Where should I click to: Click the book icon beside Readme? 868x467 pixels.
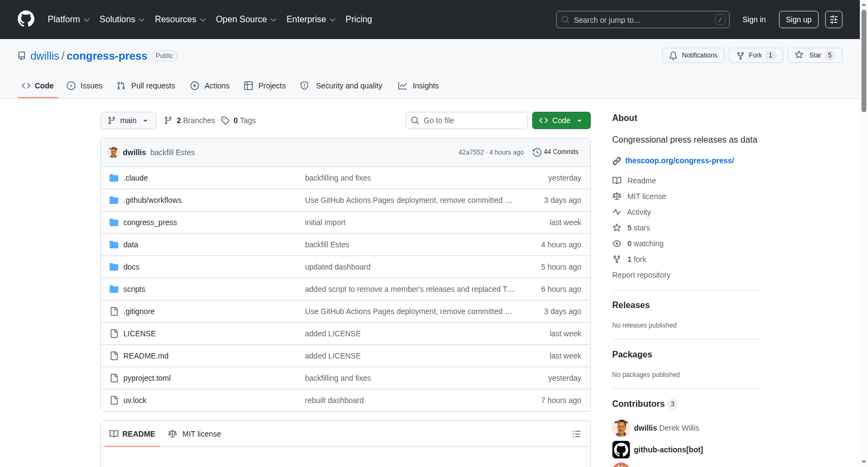(617, 181)
